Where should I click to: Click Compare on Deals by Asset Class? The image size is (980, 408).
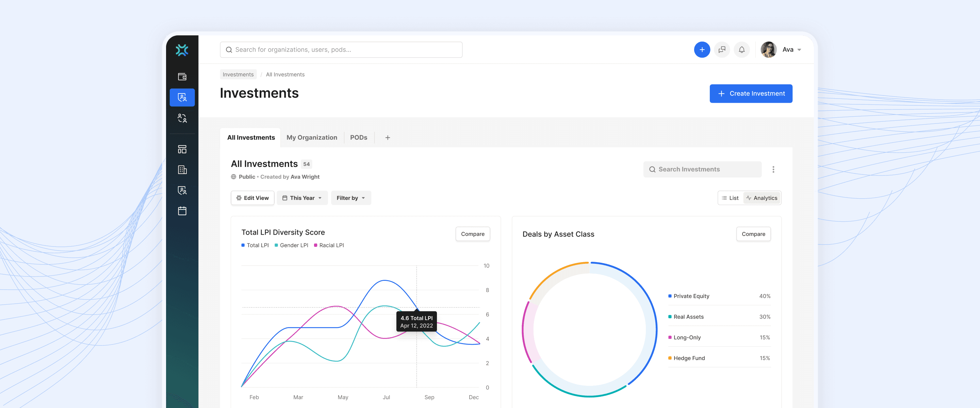point(753,234)
